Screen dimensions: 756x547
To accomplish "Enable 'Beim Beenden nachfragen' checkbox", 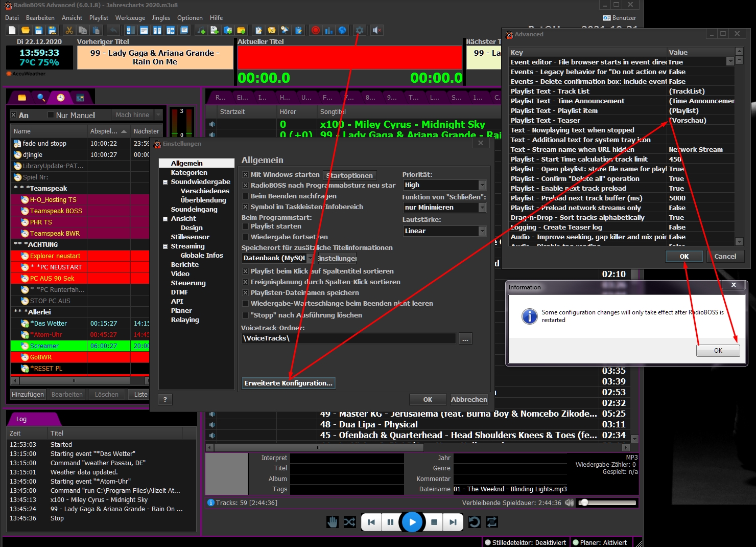I will 245,196.
